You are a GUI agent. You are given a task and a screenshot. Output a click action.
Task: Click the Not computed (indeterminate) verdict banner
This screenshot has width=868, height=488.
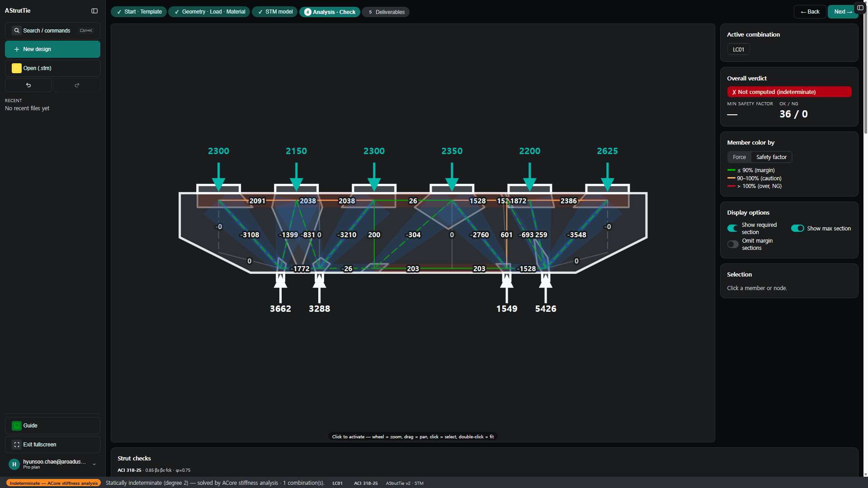point(789,92)
